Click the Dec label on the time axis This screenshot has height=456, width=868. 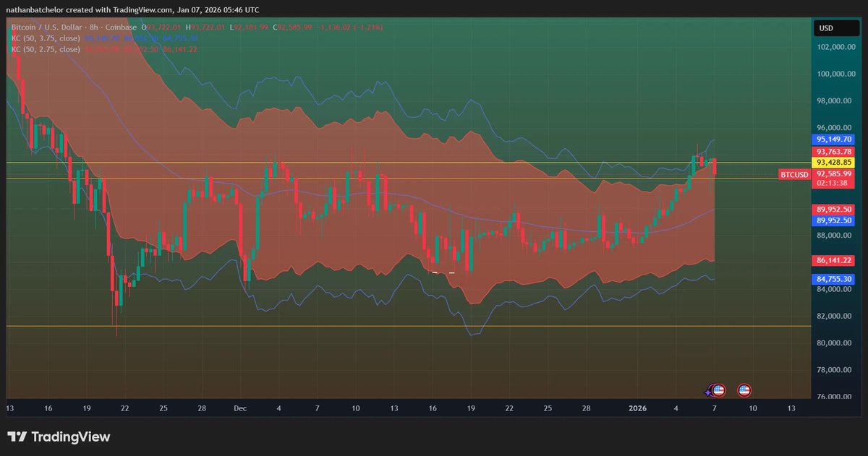click(241, 408)
